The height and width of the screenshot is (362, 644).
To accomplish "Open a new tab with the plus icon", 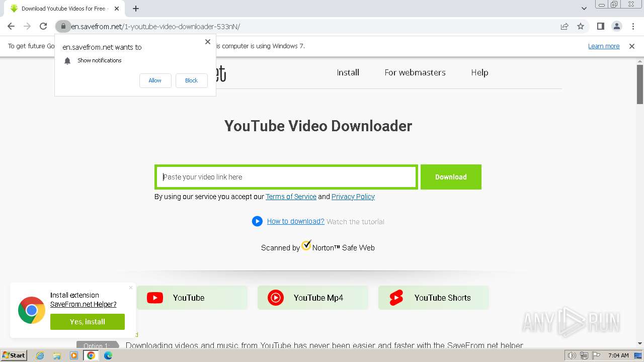I will (136, 8).
